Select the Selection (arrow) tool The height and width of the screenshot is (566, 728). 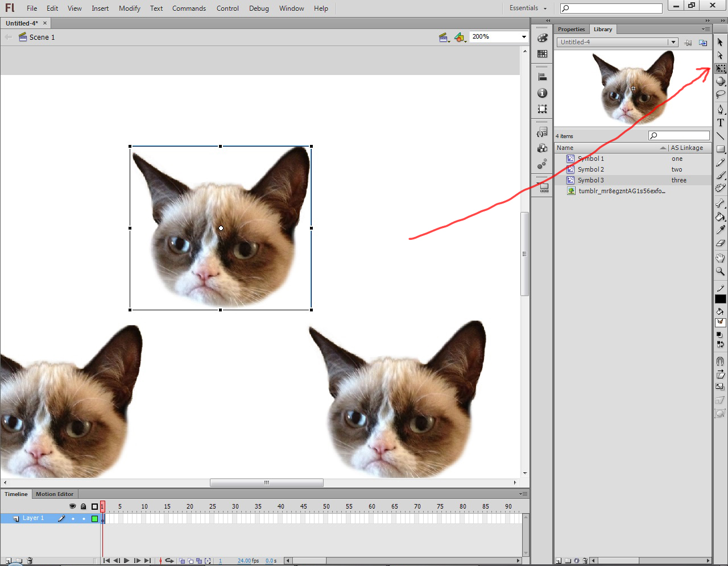tap(720, 42)
